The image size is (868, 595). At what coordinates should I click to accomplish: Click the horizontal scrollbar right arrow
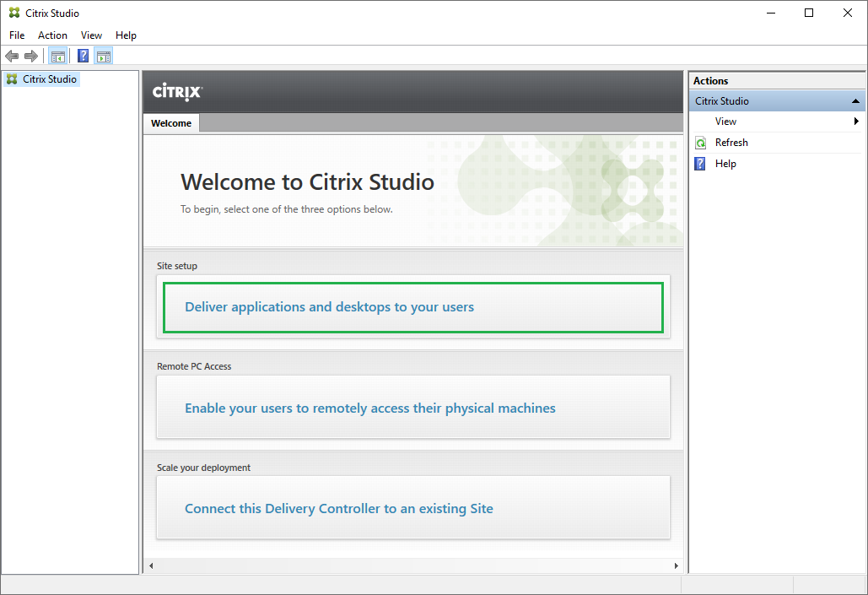675,565
